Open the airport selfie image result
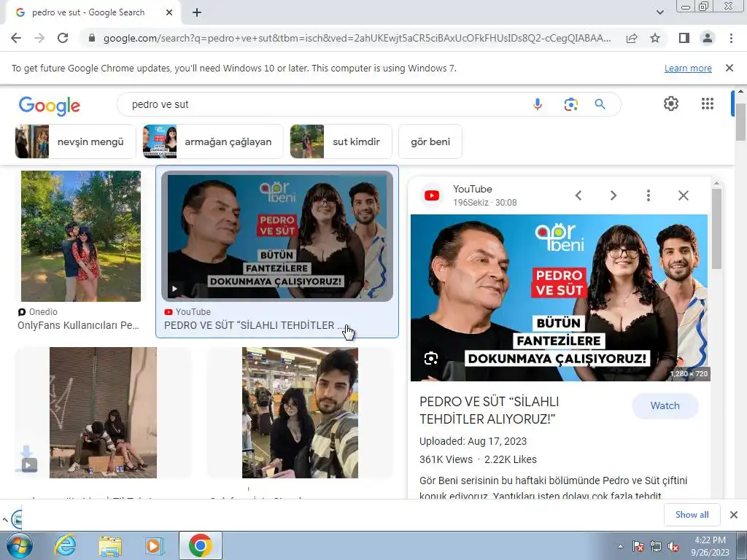Viewport: 747px width, 560px height. pyautogui.click(x=300, y=413)
